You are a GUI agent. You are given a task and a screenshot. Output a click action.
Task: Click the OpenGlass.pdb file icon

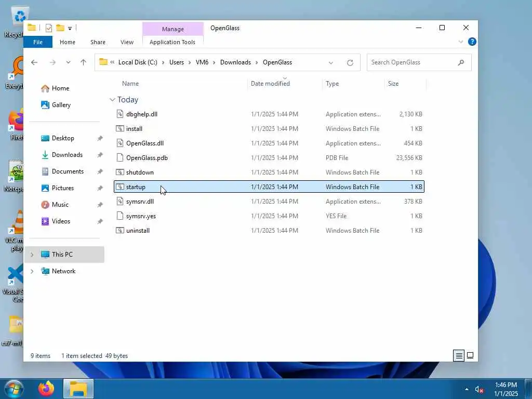120,158
